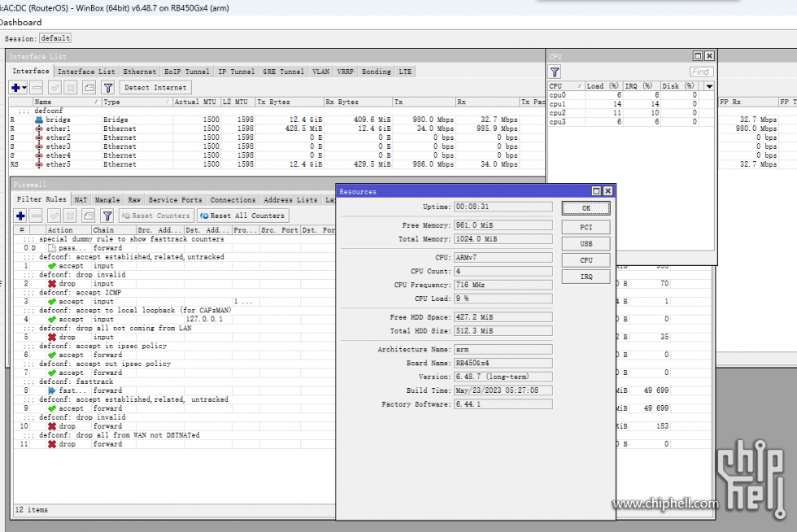
Task: Click the filter funnel icon in CPU window
Action: click(555, 72)
